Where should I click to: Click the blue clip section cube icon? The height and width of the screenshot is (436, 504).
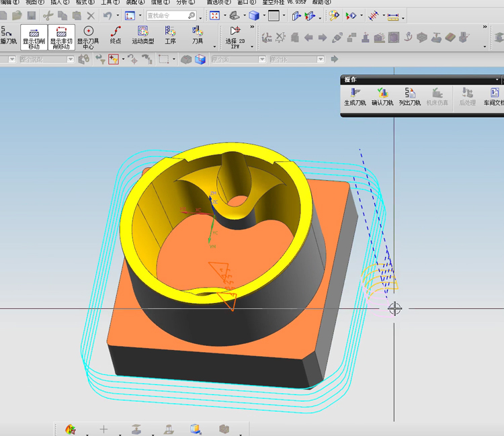click(200, 59)
